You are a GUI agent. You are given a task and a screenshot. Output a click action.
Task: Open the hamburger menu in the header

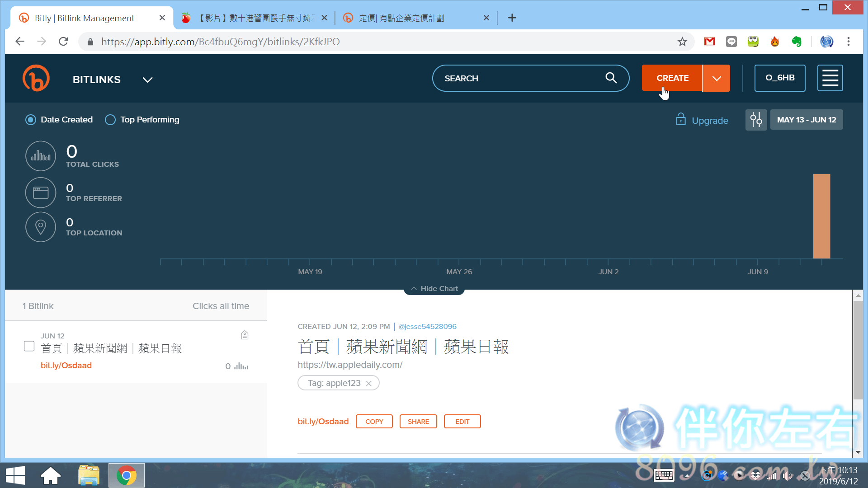click(830, 78)
